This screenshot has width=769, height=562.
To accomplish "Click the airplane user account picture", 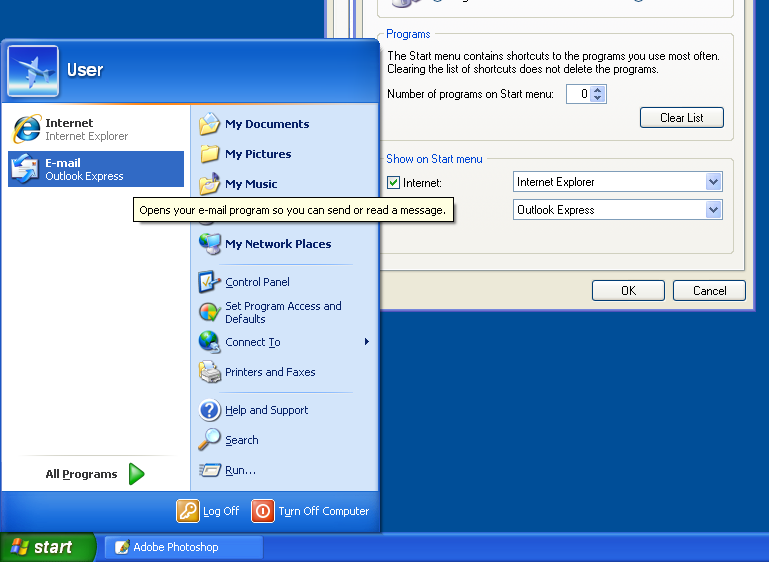I will [33, 71].
